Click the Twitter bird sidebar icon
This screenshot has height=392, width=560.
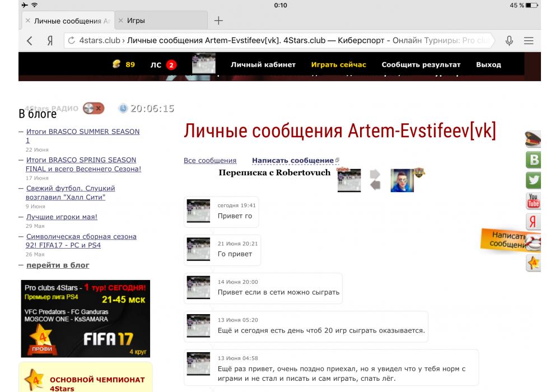[534, 180]
